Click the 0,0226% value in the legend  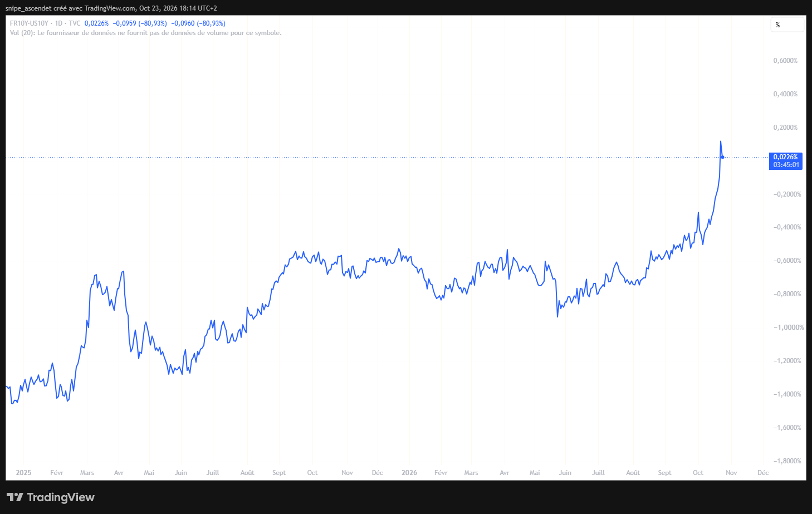pos(96,23)
